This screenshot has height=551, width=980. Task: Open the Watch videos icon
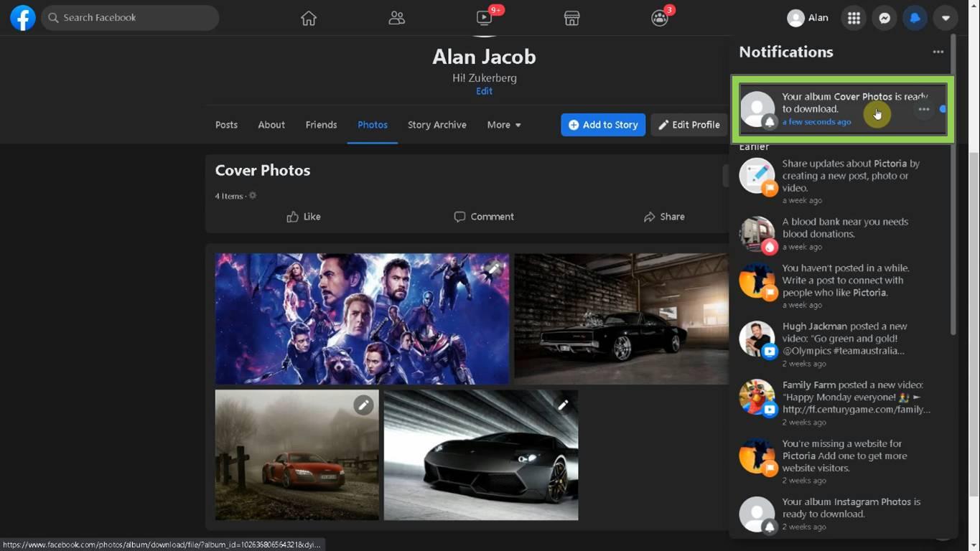(485, 18)
